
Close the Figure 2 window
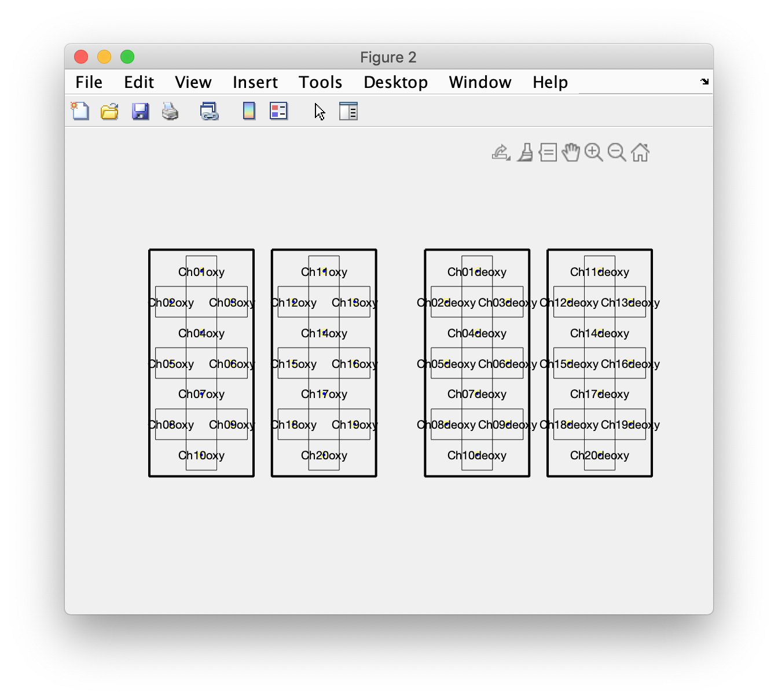(81, 57)
